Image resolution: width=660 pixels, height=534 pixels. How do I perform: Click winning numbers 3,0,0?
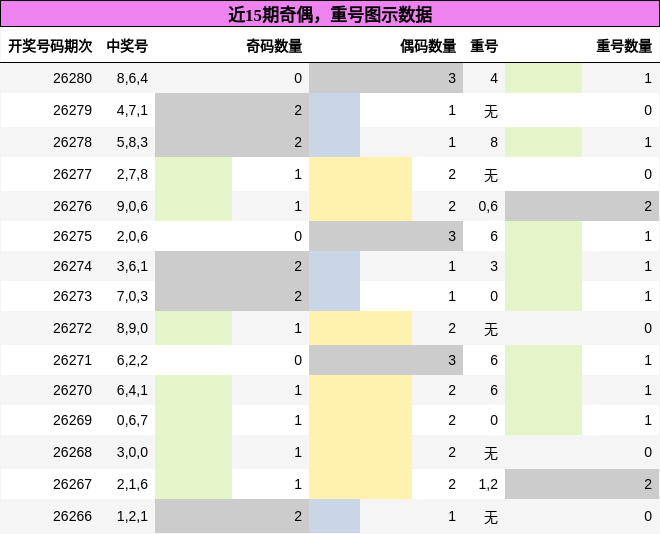(132, 452)
